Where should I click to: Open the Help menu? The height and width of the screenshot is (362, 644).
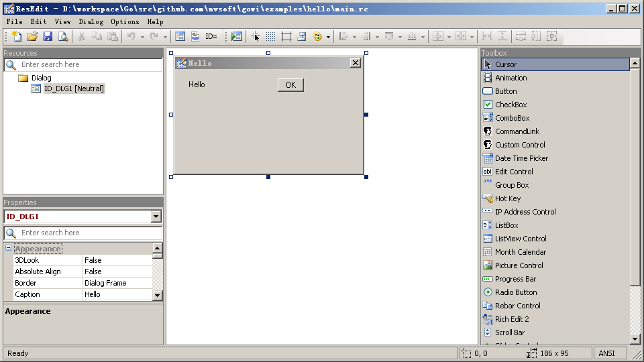(155, 21)
